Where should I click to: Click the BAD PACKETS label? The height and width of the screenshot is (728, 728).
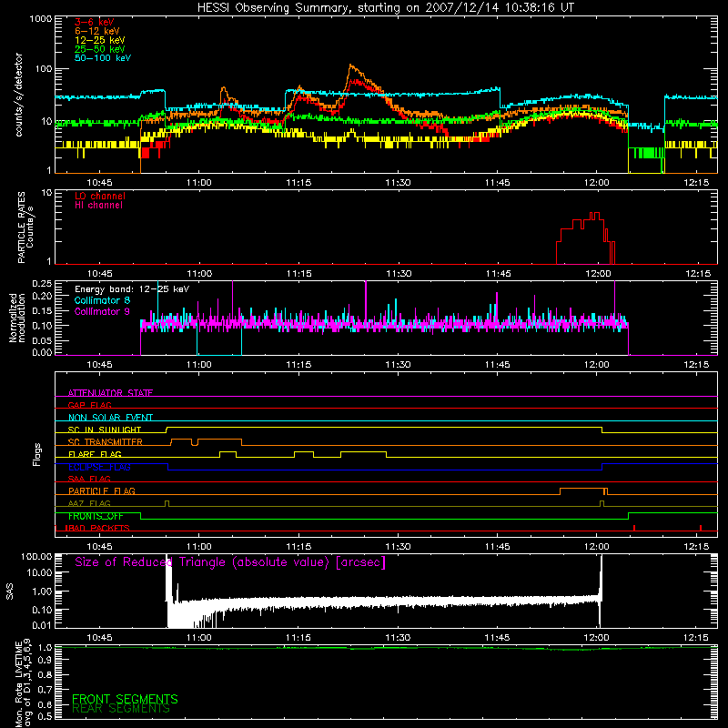(97, 528)
